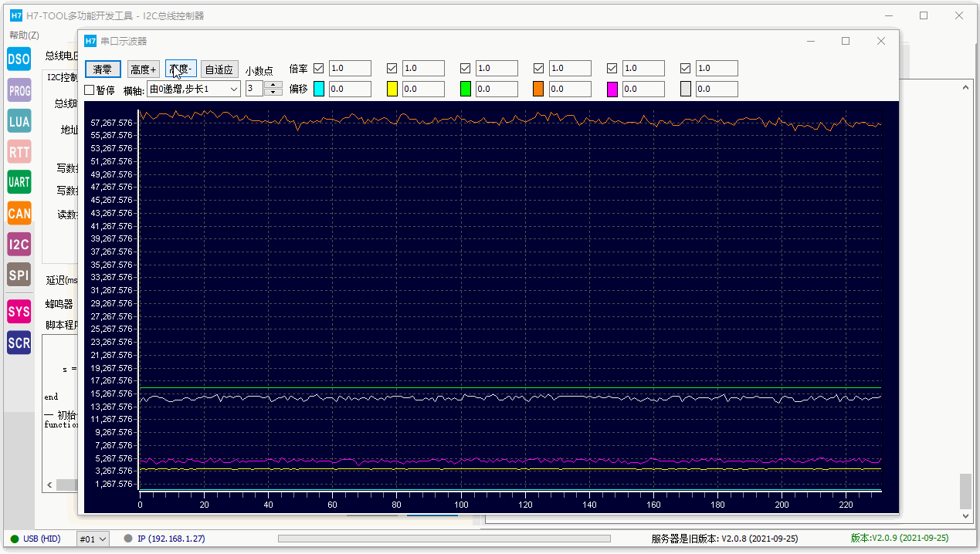Click the yellow channel offset field

(x=423, y=89)
